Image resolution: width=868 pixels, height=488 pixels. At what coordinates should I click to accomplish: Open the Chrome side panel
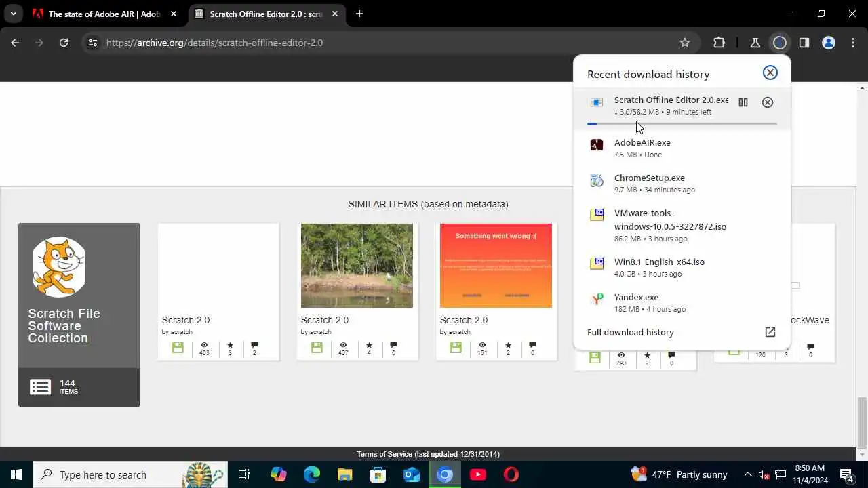click(804, 43)
